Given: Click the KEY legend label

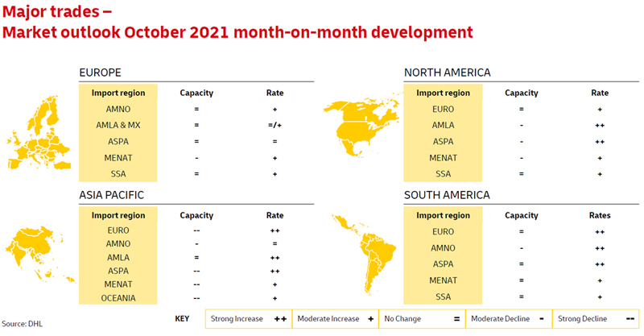Looking at the screenshot, I should click(x=182, y=318).
